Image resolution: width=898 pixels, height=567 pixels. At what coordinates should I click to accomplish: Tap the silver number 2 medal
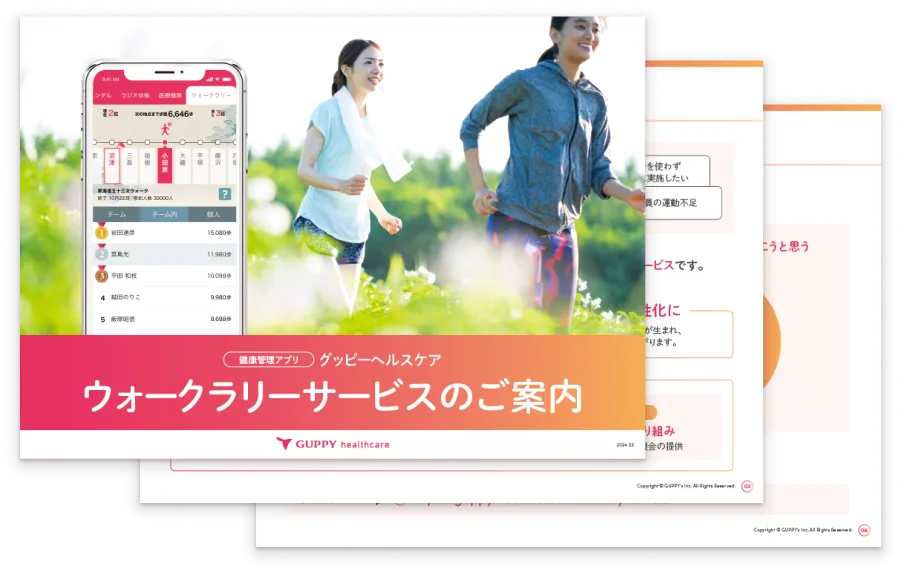click(101, 254)
